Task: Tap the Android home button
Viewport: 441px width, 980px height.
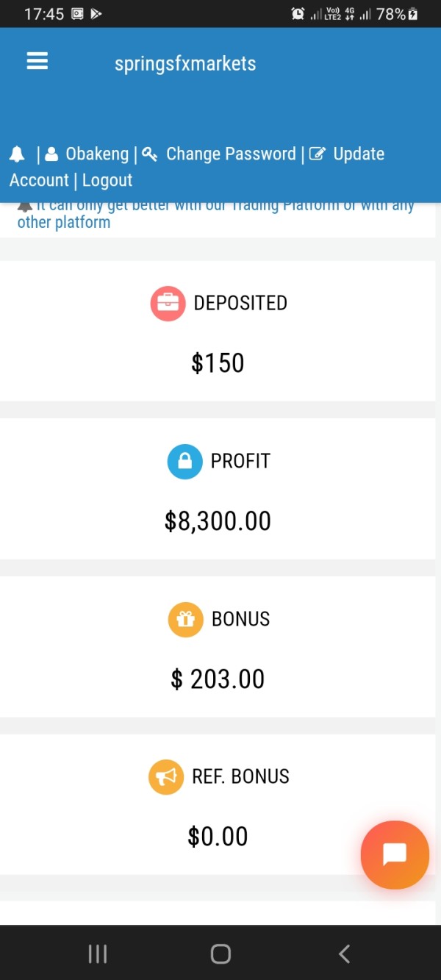Action: 220,954
